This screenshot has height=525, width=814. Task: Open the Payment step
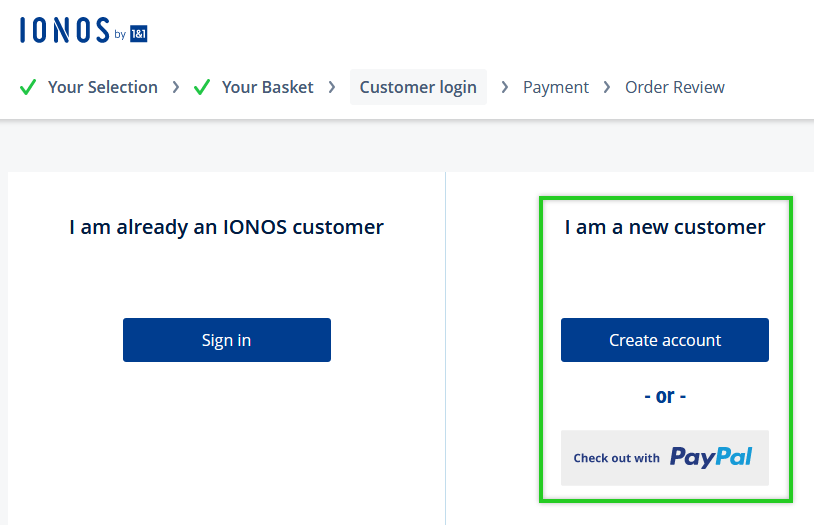pyautogui.click(x=556, y=87)
